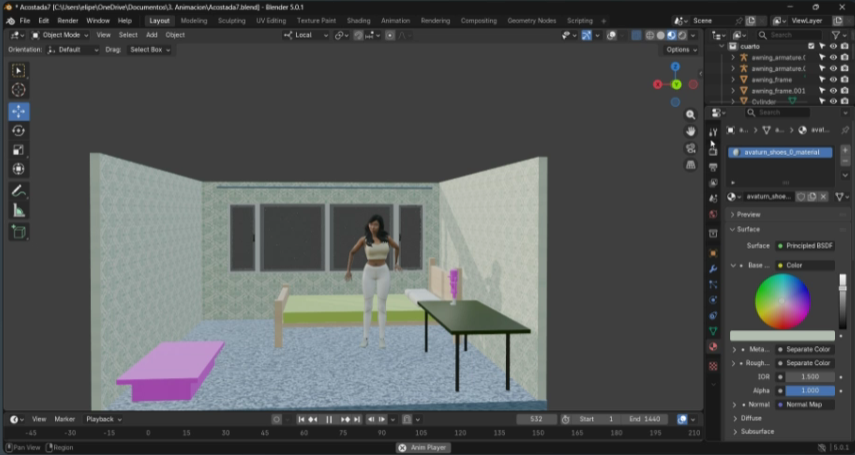Pause animation with the timeline pause button
Viewport: 855px width, 455px height.
[329, 419]
